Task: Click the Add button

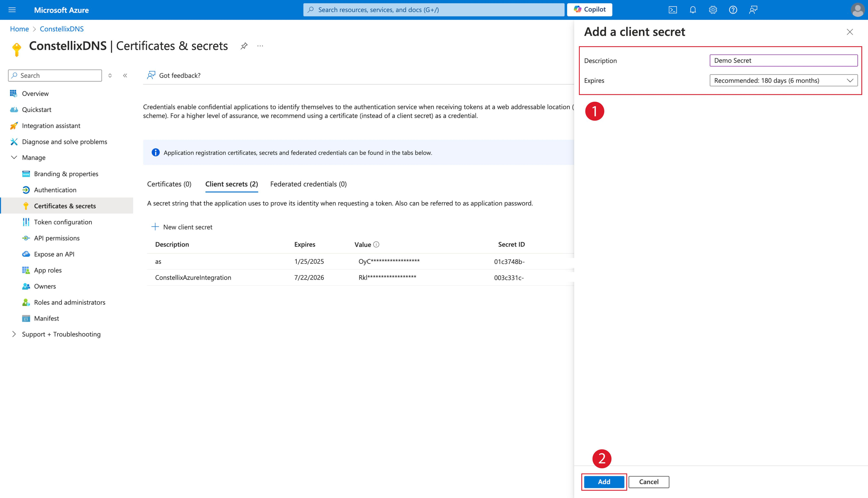Action: tap(604, 481)
